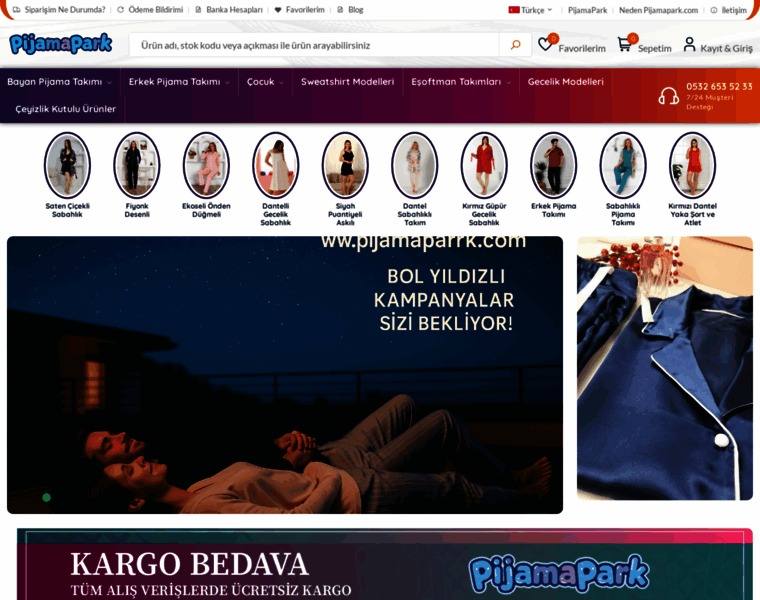Image resolution: width=760 pixels, height=600 pixels.
Task: Click Kayıt & Giriş link
Action: (727, 48)
